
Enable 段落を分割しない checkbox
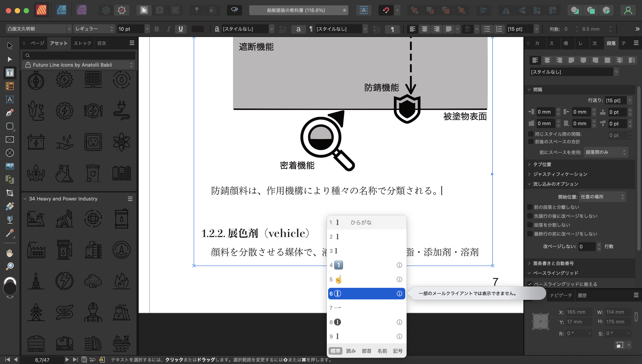tap(529, 225)
